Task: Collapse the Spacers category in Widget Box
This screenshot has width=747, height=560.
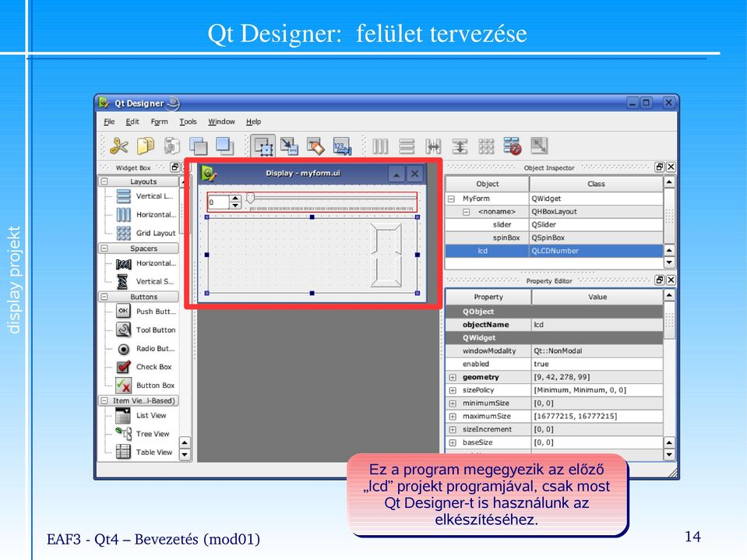Action: (x=104, y=248)
